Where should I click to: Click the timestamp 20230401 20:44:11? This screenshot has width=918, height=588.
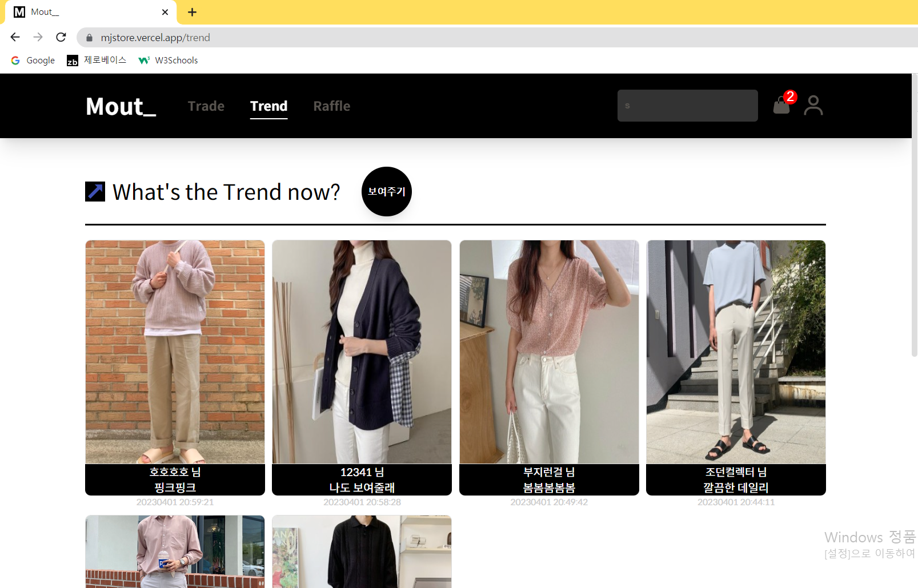click(x=736, y=502)
